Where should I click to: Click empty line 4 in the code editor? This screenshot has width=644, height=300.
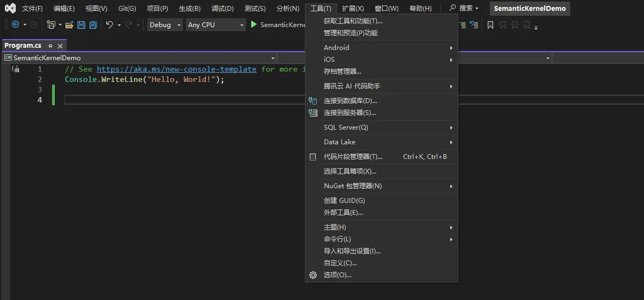pyautogui.click(x=185, y=100)
